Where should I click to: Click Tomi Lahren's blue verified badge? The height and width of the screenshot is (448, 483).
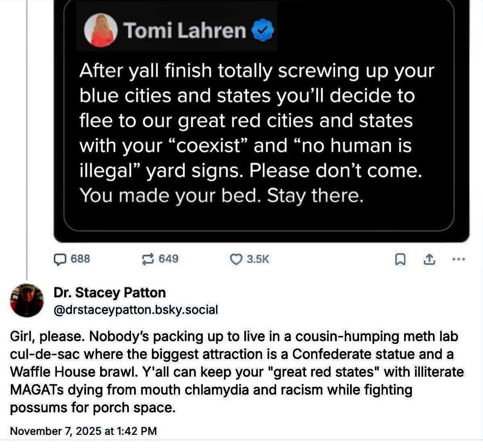(263, 31)
